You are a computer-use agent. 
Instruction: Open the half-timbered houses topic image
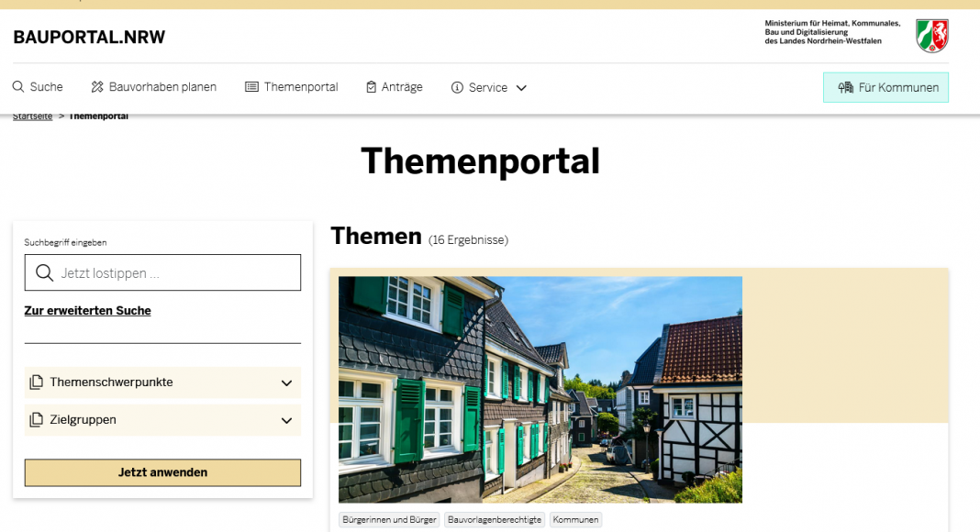tap(540, 389)
